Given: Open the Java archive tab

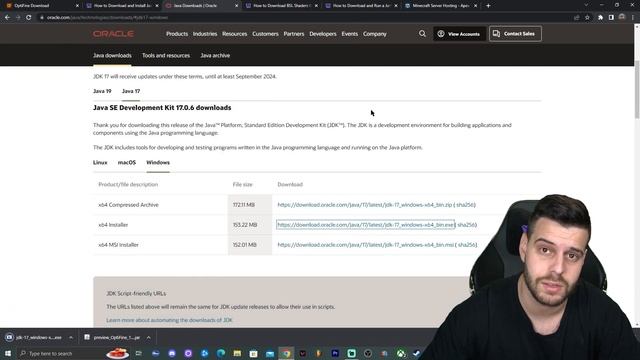Looking at the screenshot, I should click(215, 56).
